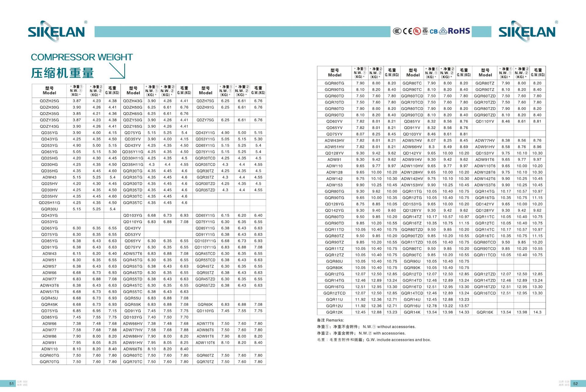Select the red UL certification mark

coord(417,31)
